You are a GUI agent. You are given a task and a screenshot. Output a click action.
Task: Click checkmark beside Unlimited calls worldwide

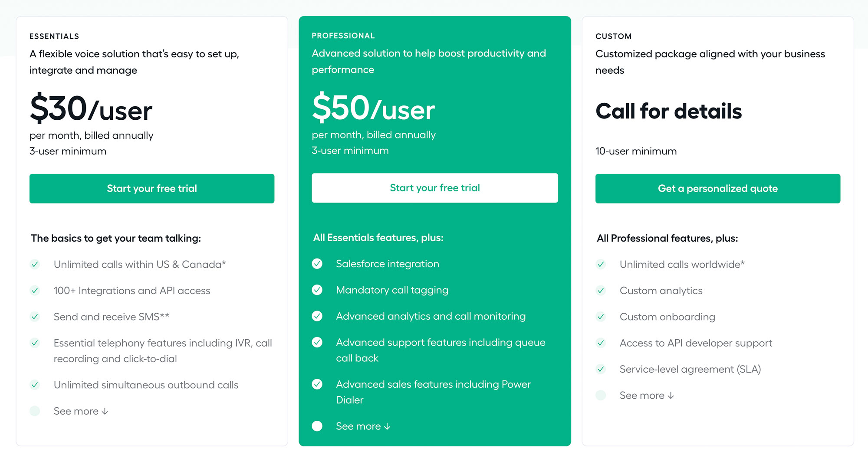pos(601,264)
